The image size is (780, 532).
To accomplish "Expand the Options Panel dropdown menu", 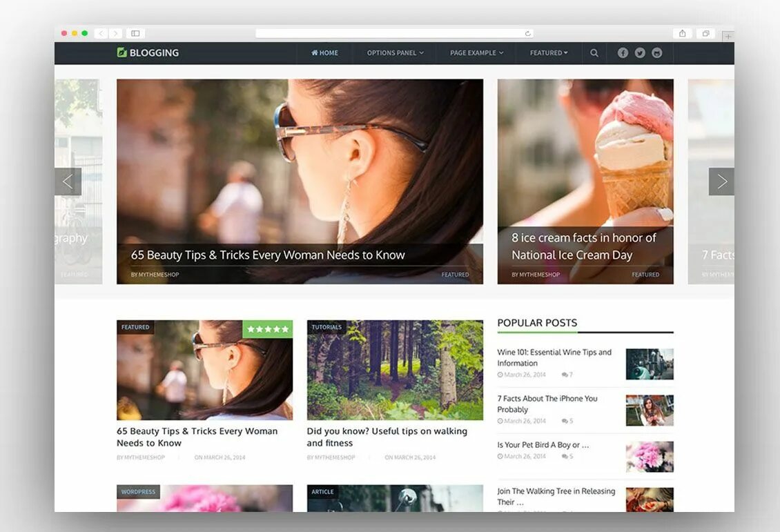I will point(395,52).
